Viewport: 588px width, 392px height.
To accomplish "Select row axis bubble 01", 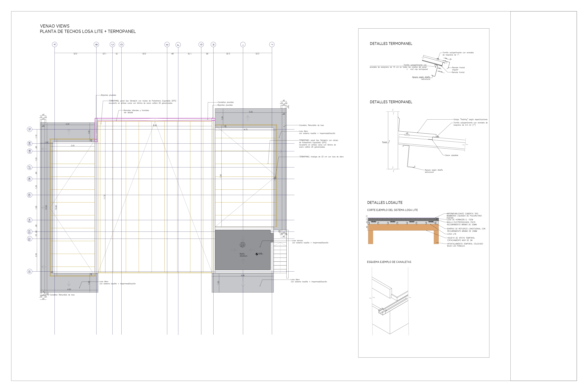I will pyautogui.click(x=30, y=271).
